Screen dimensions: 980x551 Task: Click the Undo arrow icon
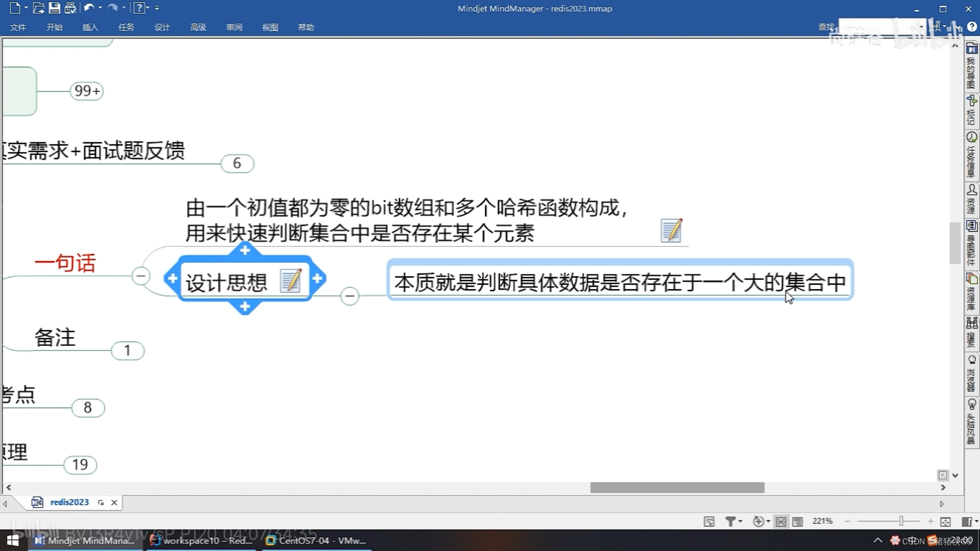(x=89, y=8)
